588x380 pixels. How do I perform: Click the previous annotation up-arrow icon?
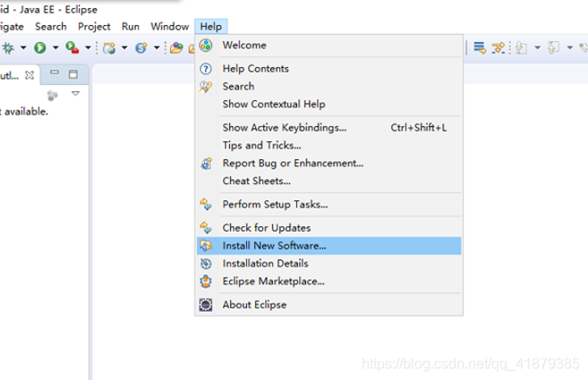tap(553, 47)
